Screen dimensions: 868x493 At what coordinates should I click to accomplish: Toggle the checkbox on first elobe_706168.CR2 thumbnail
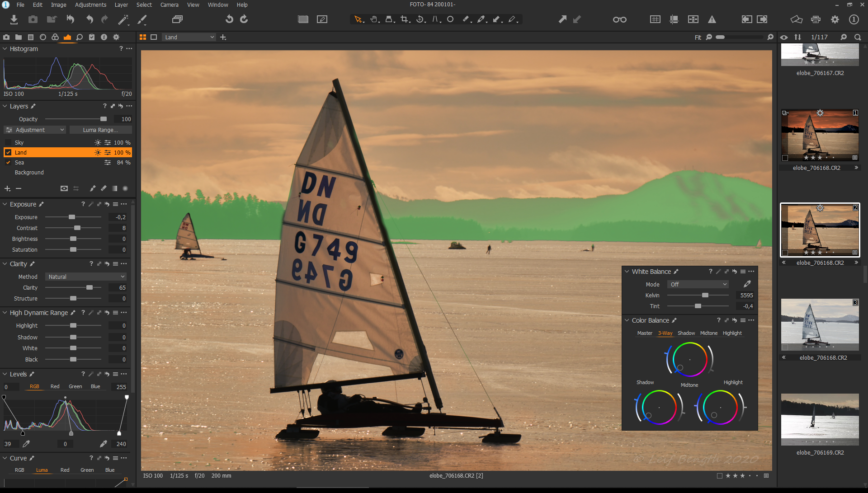[785, 158]
